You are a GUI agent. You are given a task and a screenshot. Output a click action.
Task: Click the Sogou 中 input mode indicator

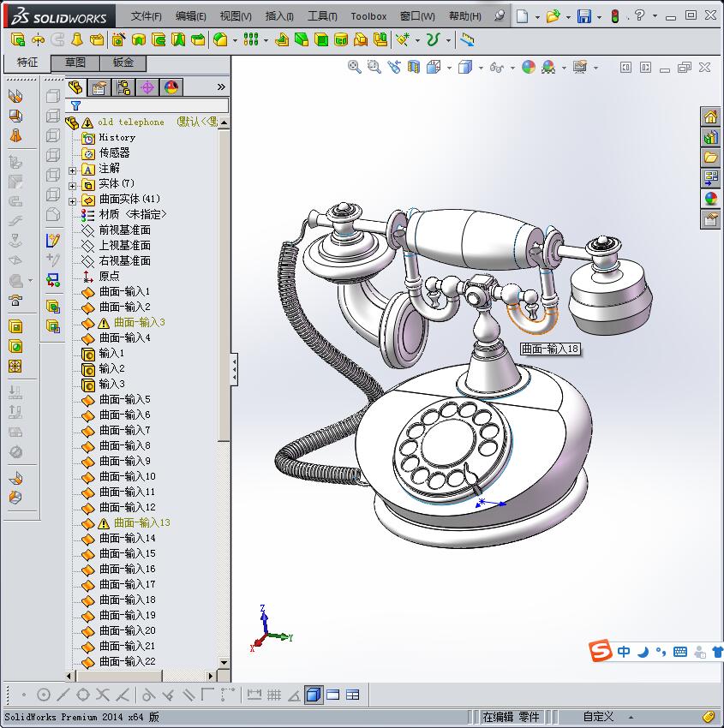point(624,652)
